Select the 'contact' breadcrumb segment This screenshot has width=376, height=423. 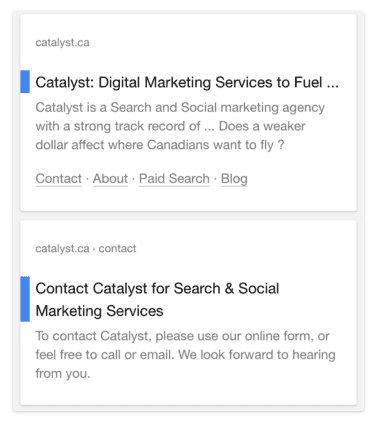point(117,248)
